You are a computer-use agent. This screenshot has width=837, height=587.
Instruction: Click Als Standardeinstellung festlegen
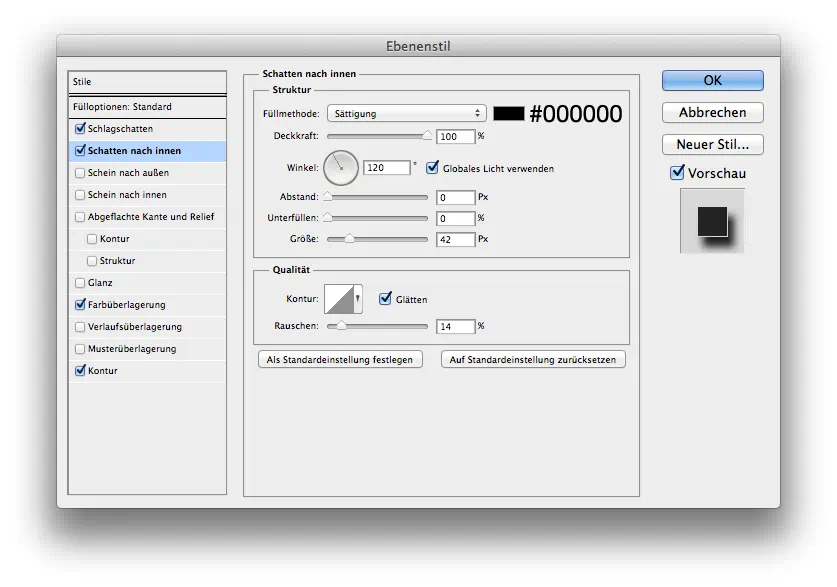(339, 359)
